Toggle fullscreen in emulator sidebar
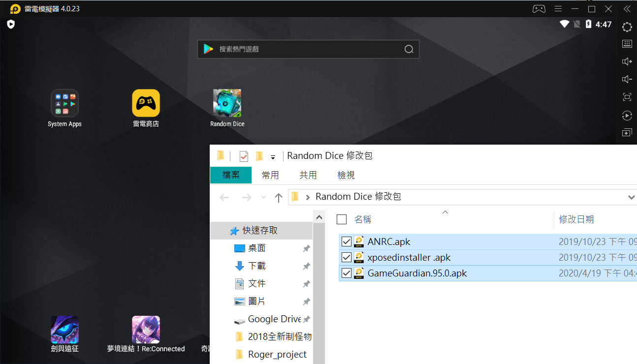 (x=627, y=97)
